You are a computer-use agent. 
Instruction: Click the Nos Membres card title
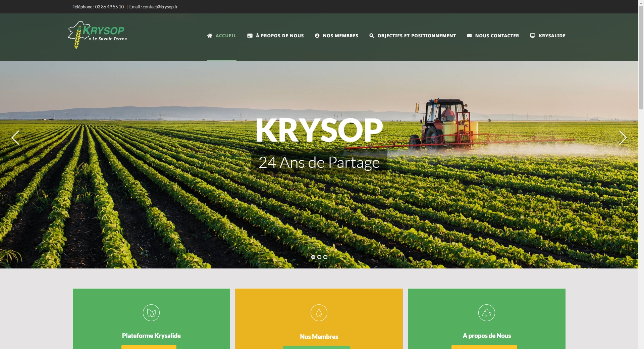tap(319, 337)
